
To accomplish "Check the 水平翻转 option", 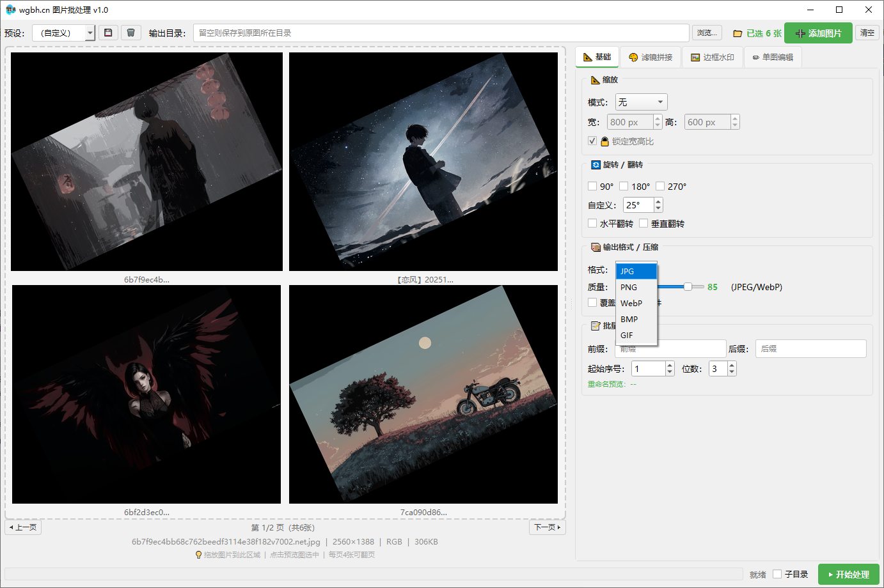I will click(592, 224).
